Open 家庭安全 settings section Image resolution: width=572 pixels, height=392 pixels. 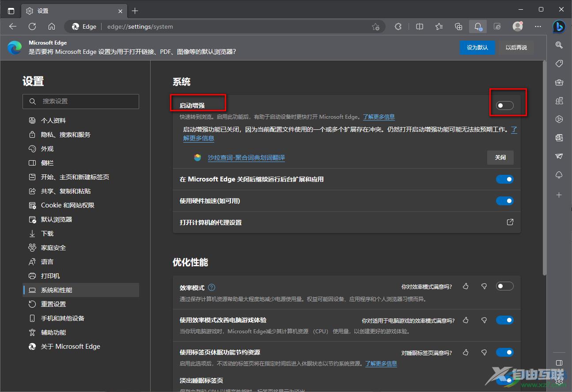coord(81,248)
